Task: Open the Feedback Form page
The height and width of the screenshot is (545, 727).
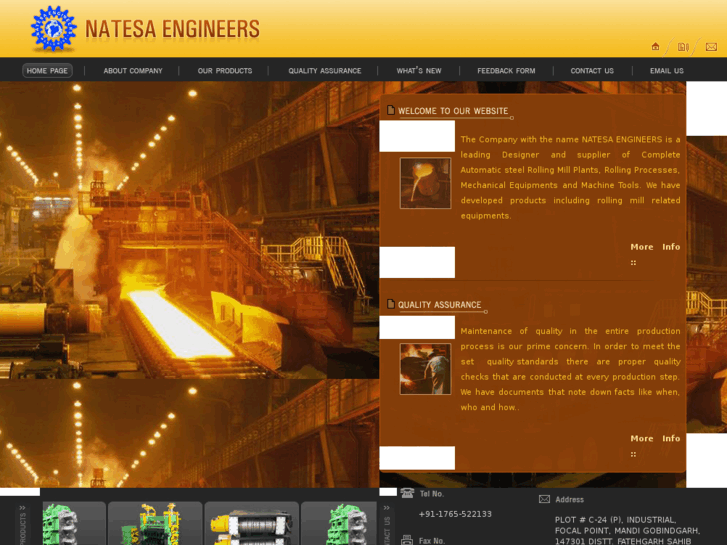Action: click(x=506, y=71)
